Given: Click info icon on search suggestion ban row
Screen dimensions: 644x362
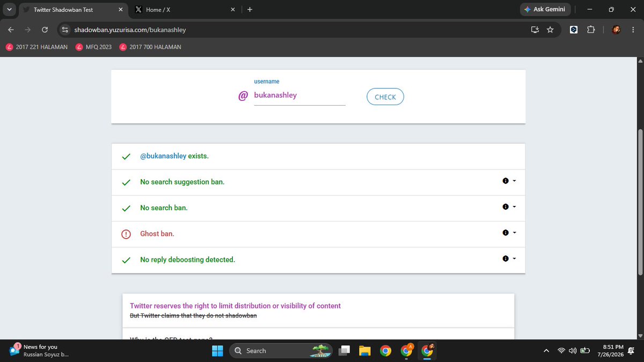Looking at the screenshot, I should [x=506, y=181].
